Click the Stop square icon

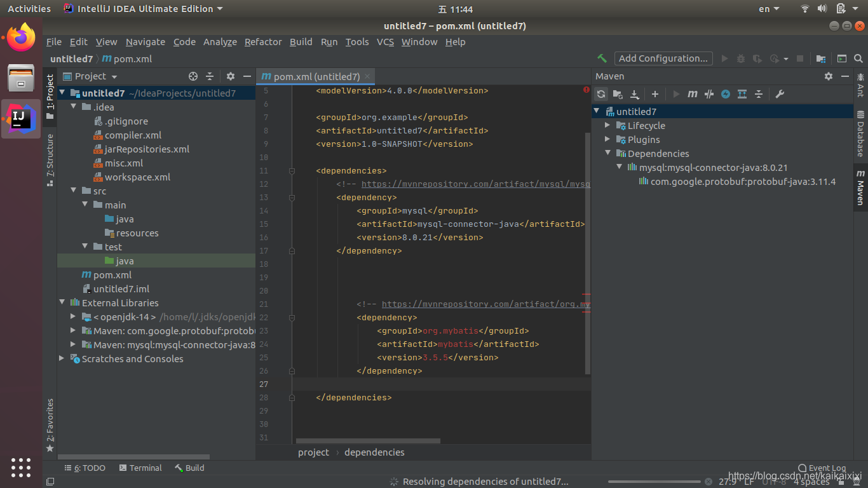point(800,58)
